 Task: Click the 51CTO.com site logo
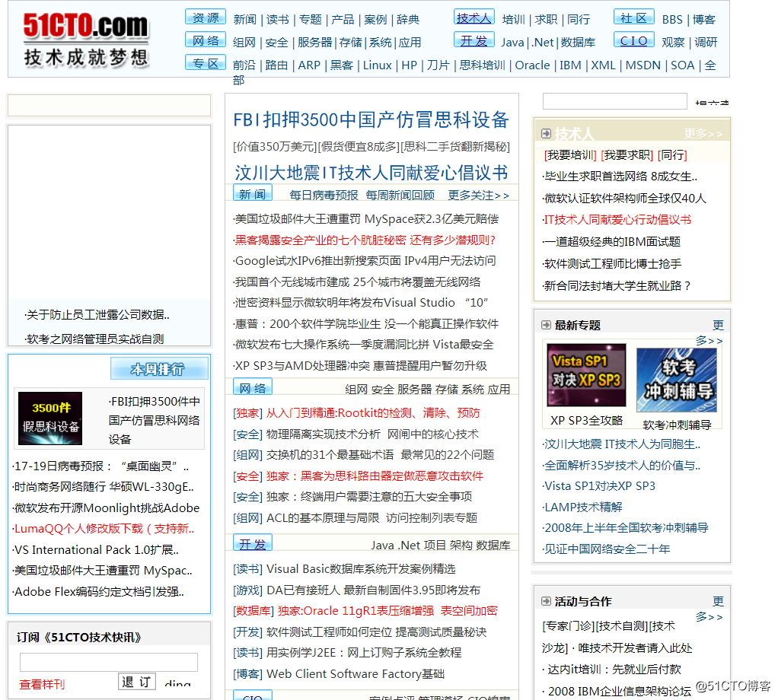(86, 40)
